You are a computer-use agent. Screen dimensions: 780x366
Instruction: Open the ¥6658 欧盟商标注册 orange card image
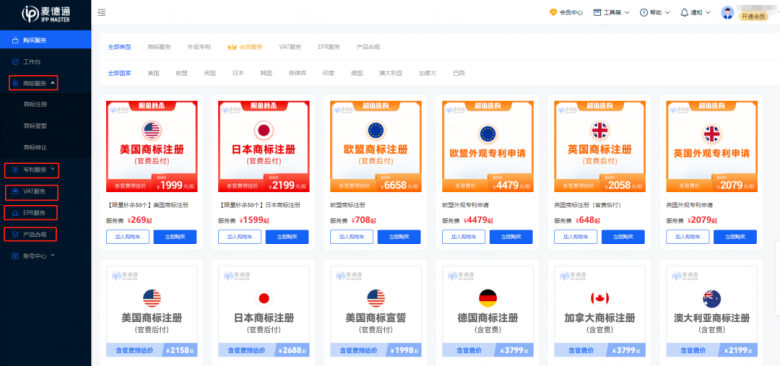coord(376,147)
